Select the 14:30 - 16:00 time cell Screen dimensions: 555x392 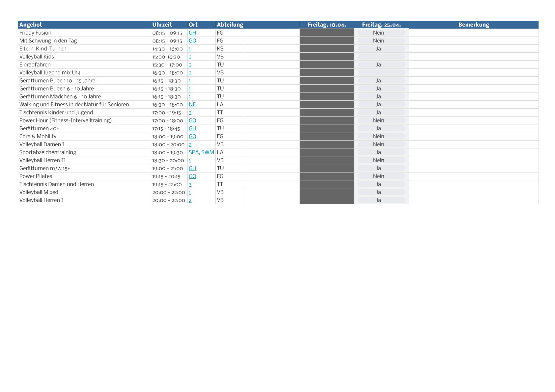pyautogui.click(x=169, y=49)
